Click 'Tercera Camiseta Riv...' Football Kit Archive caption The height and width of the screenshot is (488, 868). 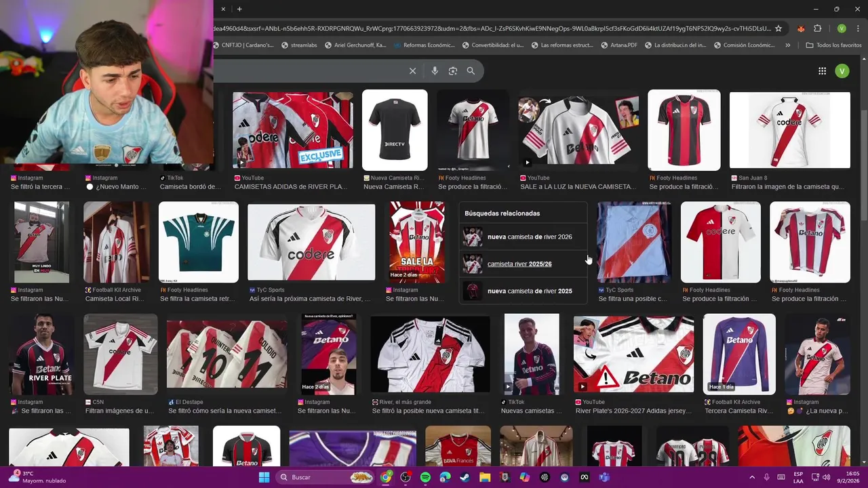(738, 411)
